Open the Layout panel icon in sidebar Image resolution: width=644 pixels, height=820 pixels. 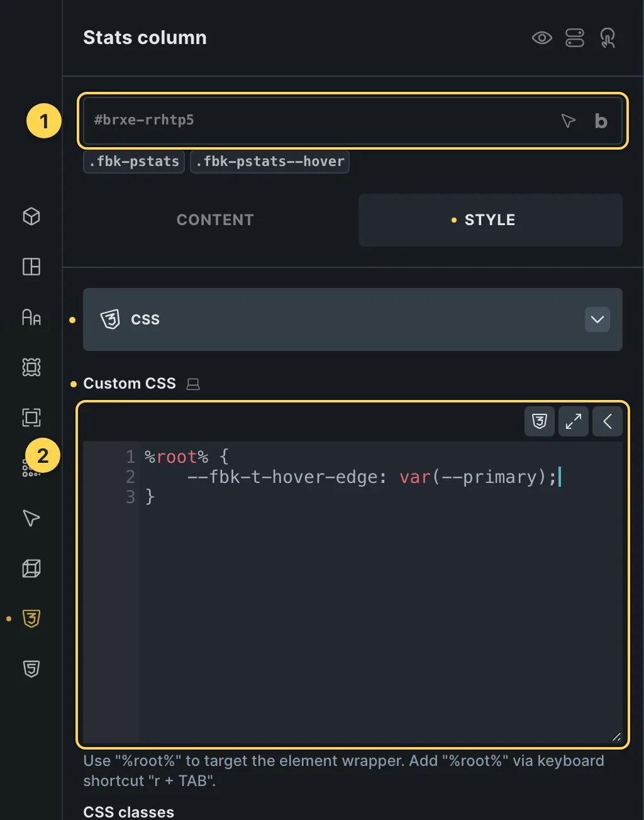(x=31, y=267)
